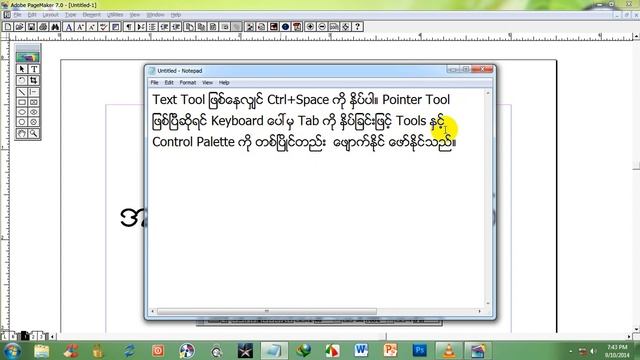Open the PageMaker Edit menu
640x360 pixels.
coord(32,15)
